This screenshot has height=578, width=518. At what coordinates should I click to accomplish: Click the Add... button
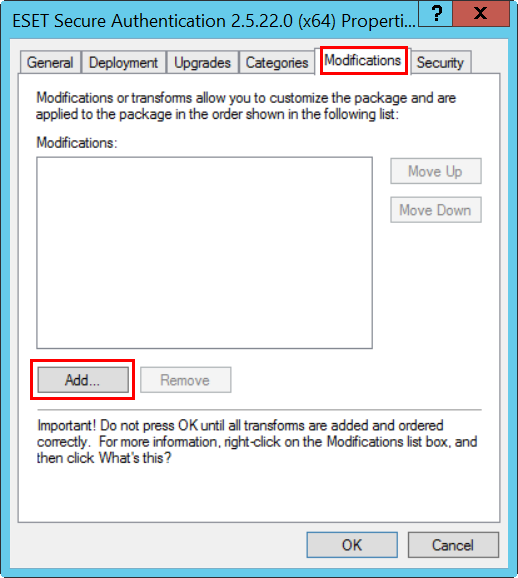[83, 380]
